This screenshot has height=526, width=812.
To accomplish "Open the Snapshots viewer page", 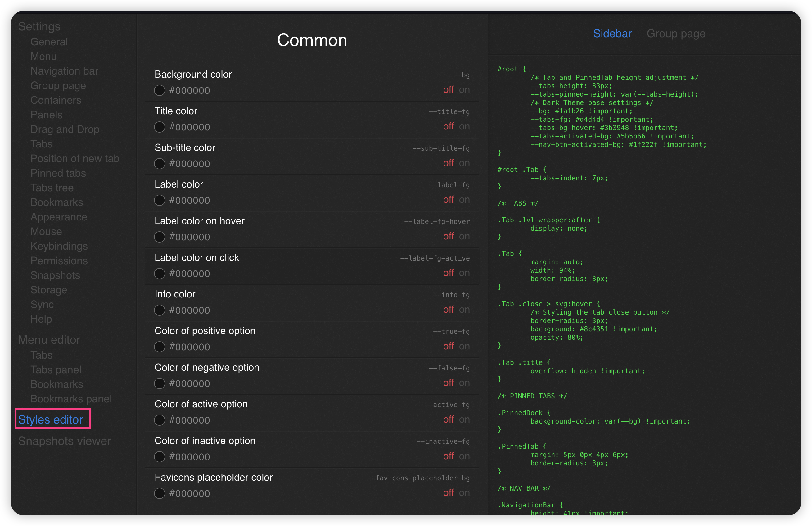I will point(65,441).
